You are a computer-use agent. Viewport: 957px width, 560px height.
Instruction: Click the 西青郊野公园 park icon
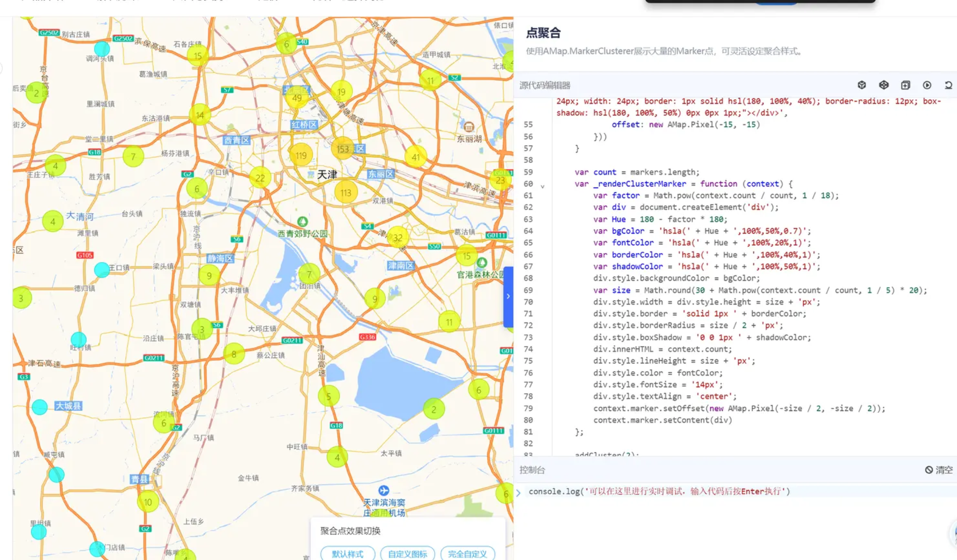[x=303, y=222]
